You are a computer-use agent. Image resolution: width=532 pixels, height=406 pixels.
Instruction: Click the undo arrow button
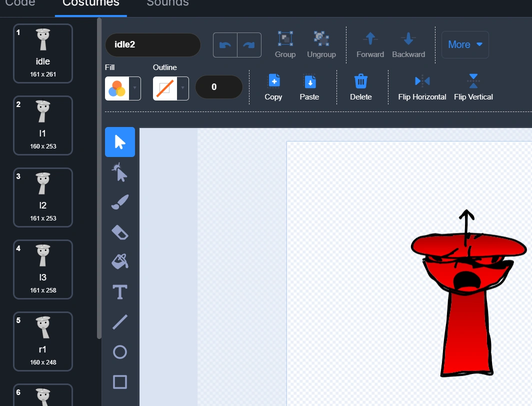coord(225,45)
